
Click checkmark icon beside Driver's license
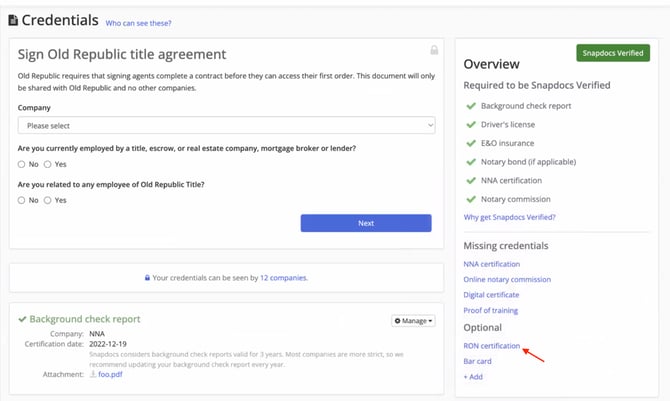pos(470,124)
